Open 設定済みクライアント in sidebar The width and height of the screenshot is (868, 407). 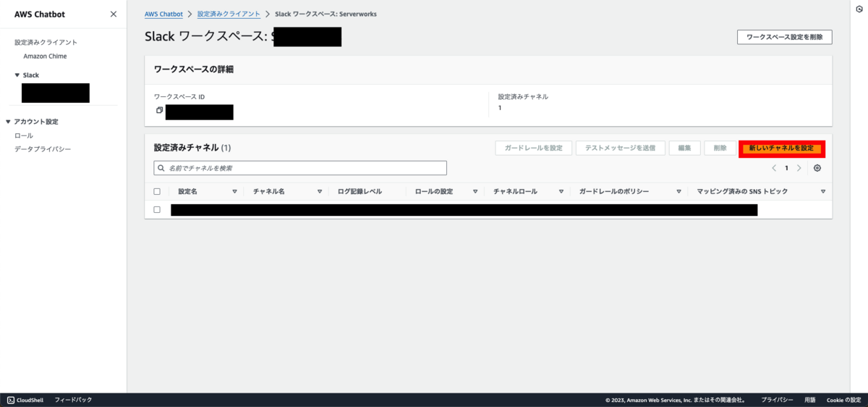pyautogui.click(x=46, y=43)
